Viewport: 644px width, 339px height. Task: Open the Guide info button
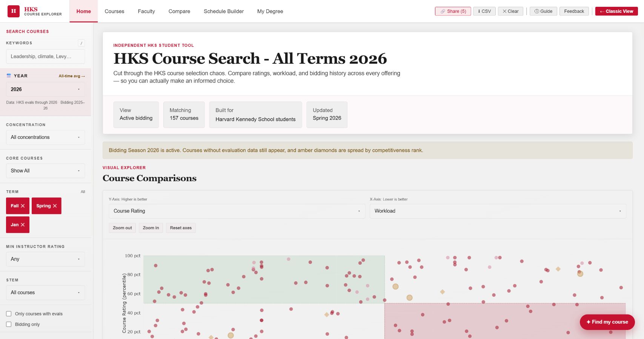point(543,11)
